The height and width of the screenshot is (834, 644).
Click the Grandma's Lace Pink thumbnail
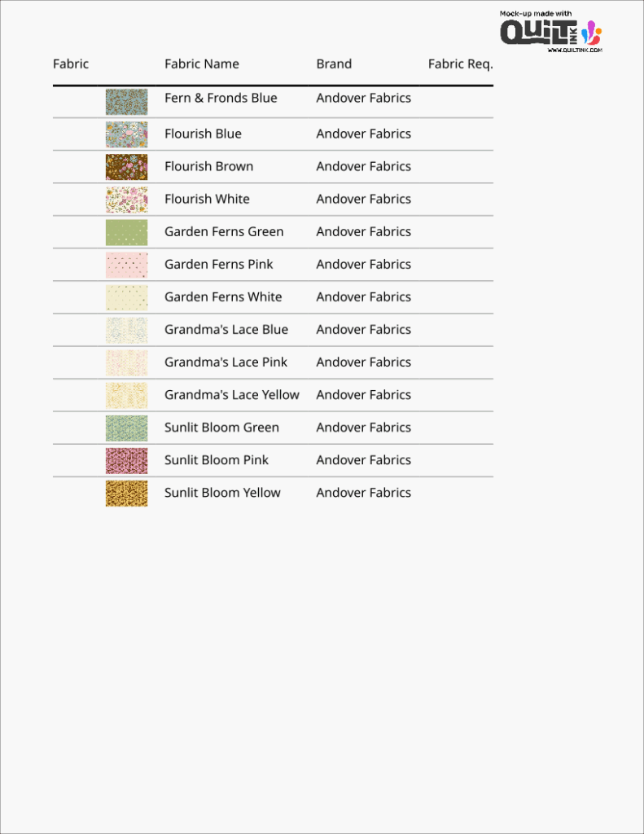pyautogui.click(x=126, y=362)
